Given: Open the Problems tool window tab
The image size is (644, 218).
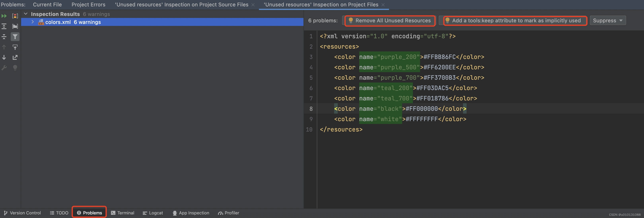Looking at the screenshot, I should click(x=89, y=213).
